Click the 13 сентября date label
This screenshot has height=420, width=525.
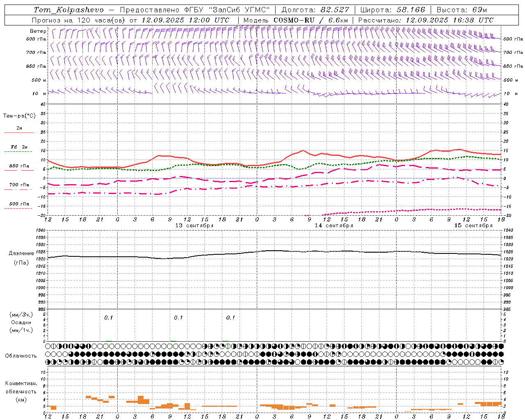point(194,226)
